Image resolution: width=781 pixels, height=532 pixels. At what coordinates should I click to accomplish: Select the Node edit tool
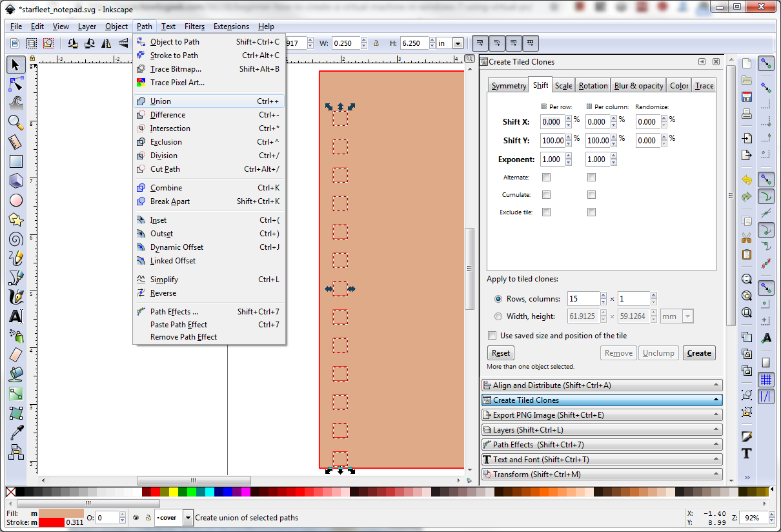(16, 84)
